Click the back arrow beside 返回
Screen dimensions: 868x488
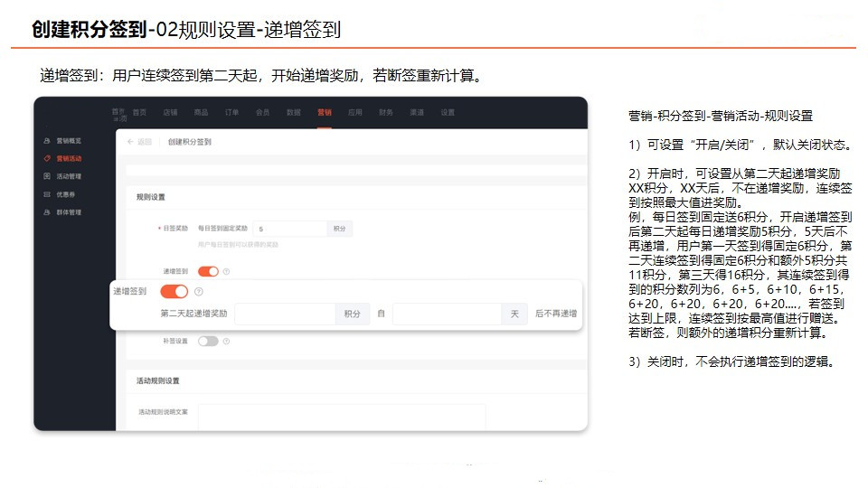pyautogui.click(x=130, y=142)
